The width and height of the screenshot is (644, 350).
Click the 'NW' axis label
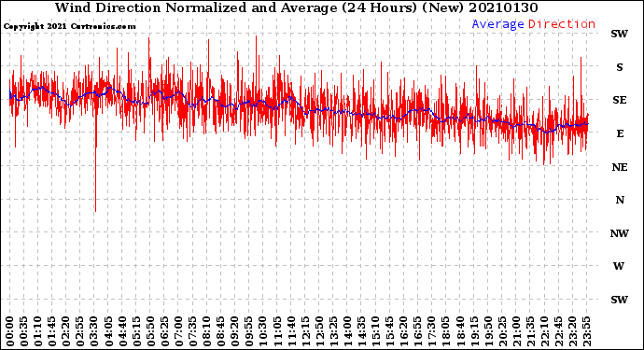620,233
